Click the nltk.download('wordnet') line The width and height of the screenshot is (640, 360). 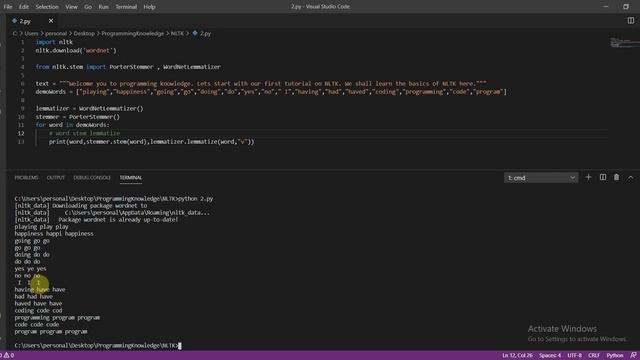76,51
